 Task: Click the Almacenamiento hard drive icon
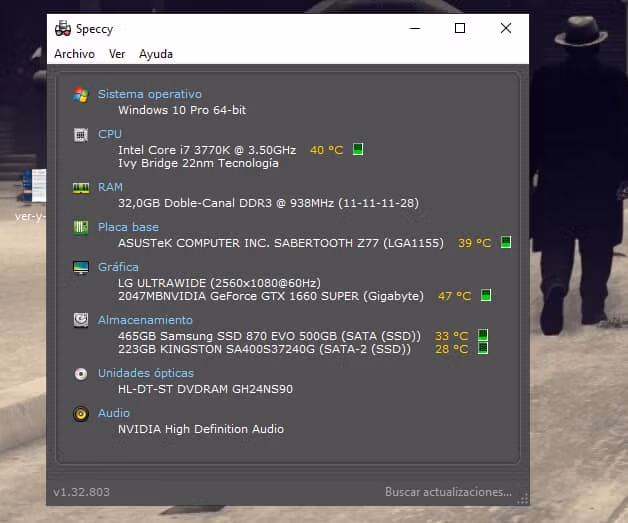[x=81, y=320]
